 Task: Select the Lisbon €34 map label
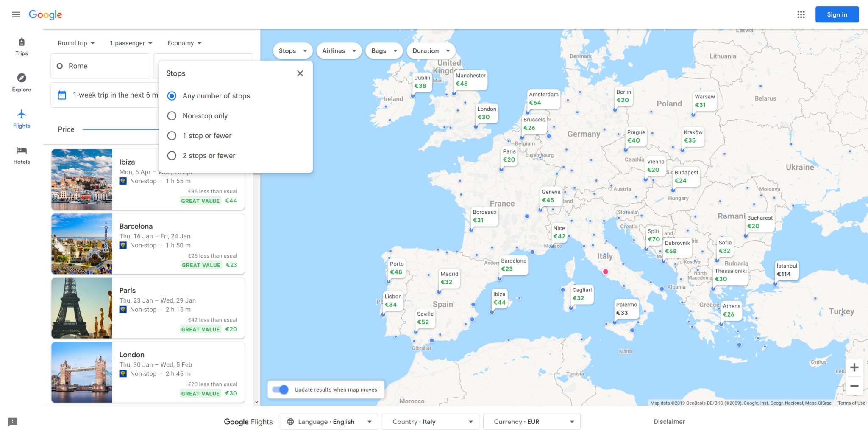(x=393, y=301)
